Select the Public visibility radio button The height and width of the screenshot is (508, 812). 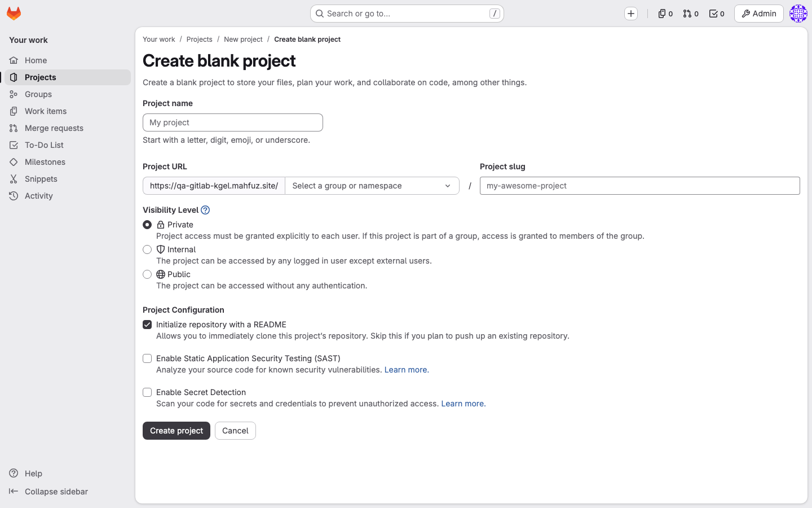pos(147,274)
